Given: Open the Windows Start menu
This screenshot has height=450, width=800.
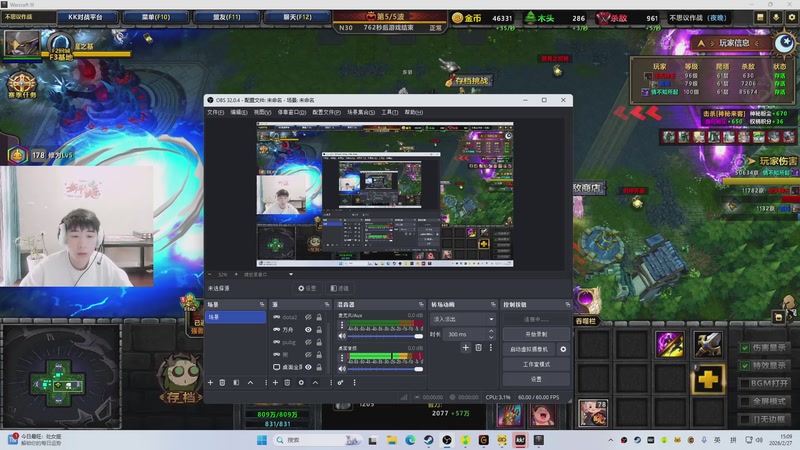Looking at the screenshot, I should 262,440.
